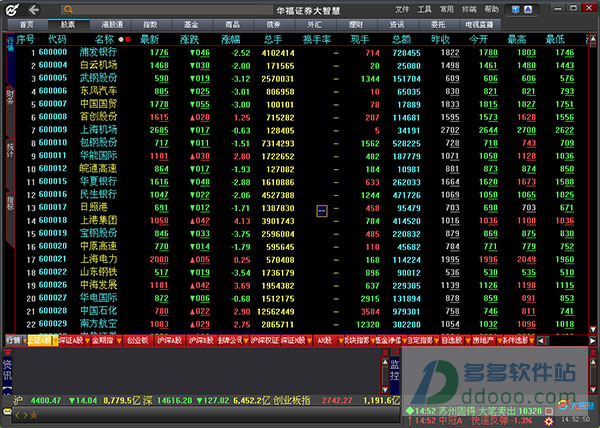
Task: Open dropdown arrow next to 条件选股 tab
Action: [532, 340]
